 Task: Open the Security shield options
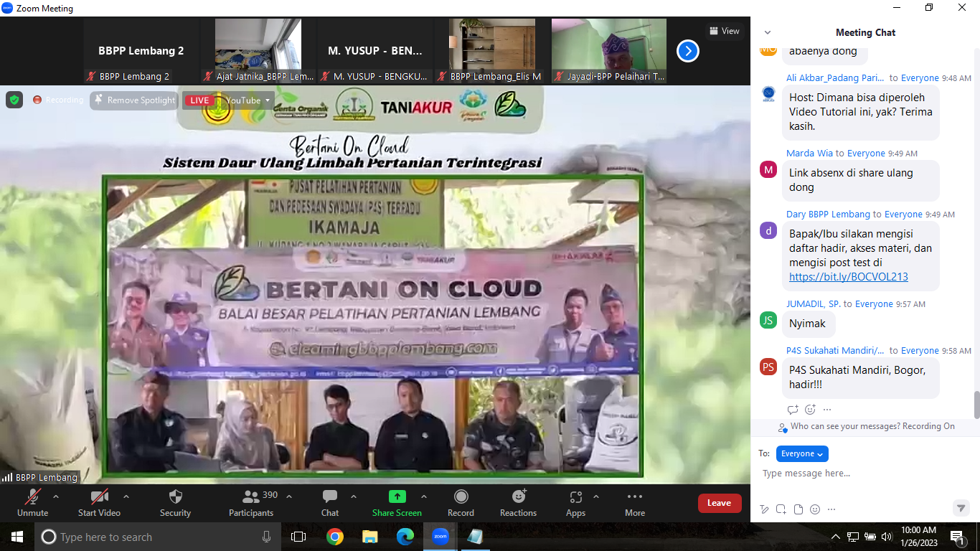(x=175, y=502)
